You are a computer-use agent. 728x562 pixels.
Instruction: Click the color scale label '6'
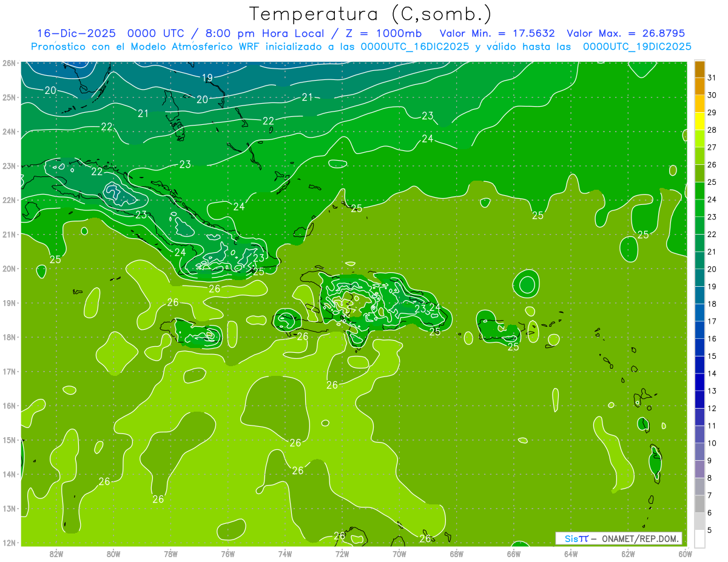[709, 513]
